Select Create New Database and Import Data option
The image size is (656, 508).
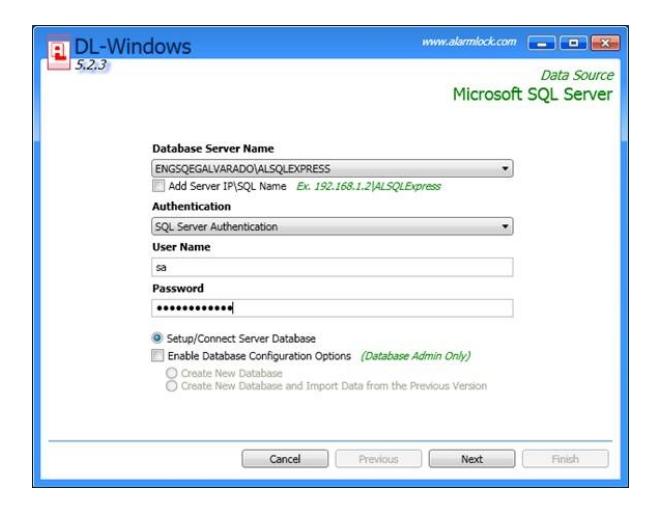pos(172,386)
